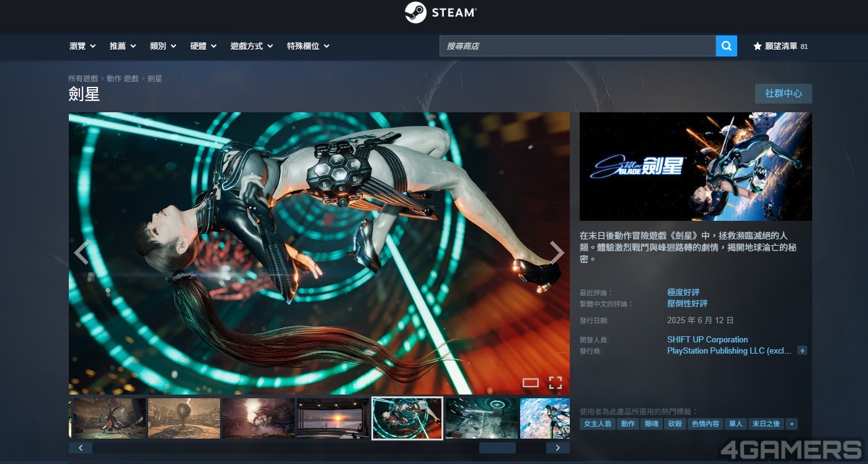
Task: Enter fullscreen screenshot view
Action: click(x=556, y=383)
